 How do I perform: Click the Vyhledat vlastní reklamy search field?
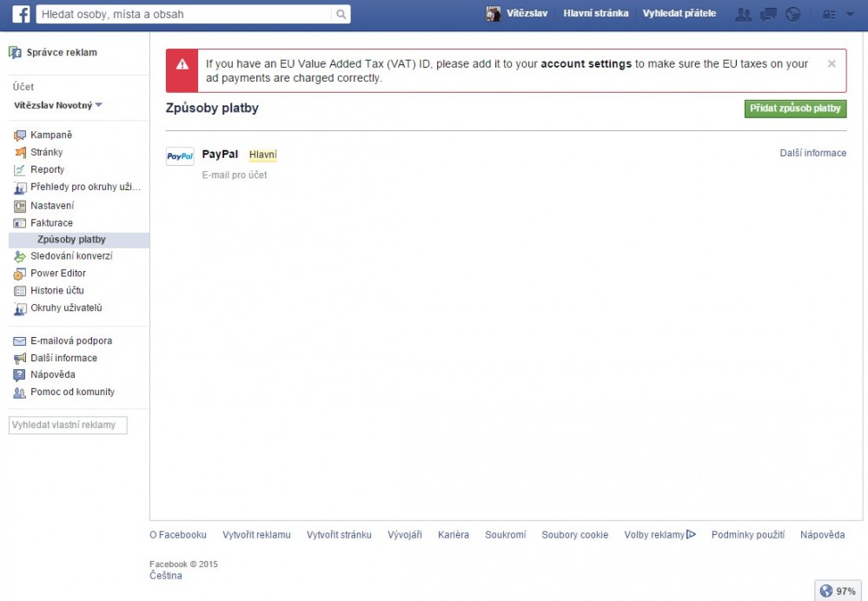click(x=68, y=426)
